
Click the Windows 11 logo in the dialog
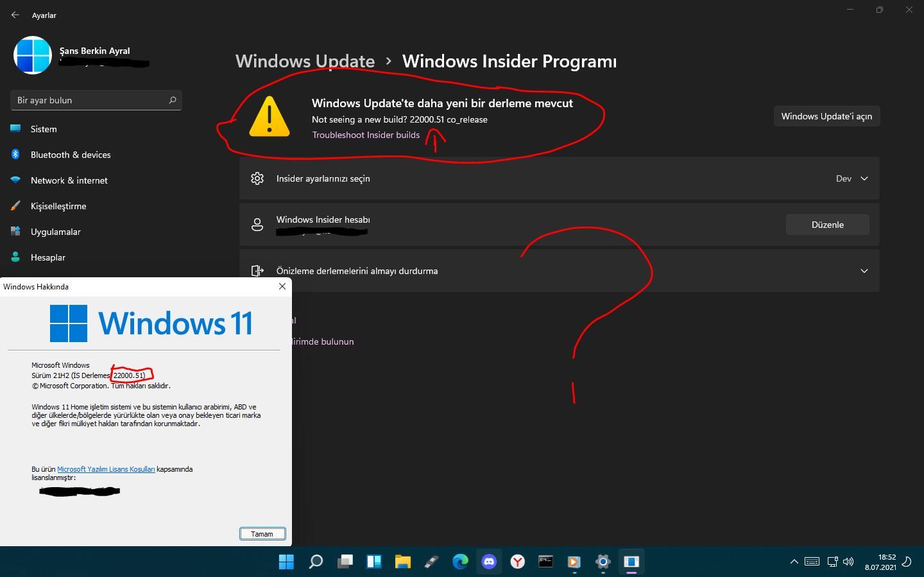(x=151, y=323)
